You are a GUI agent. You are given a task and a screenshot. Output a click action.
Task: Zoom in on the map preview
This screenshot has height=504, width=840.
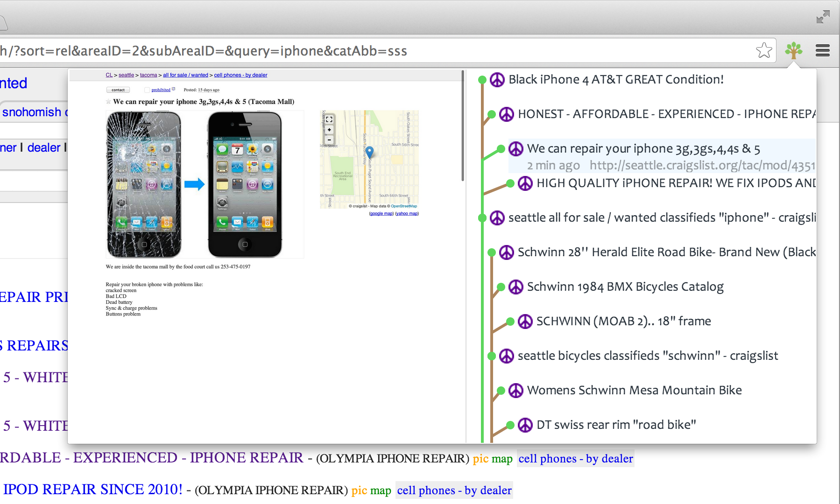pos(329,130)
